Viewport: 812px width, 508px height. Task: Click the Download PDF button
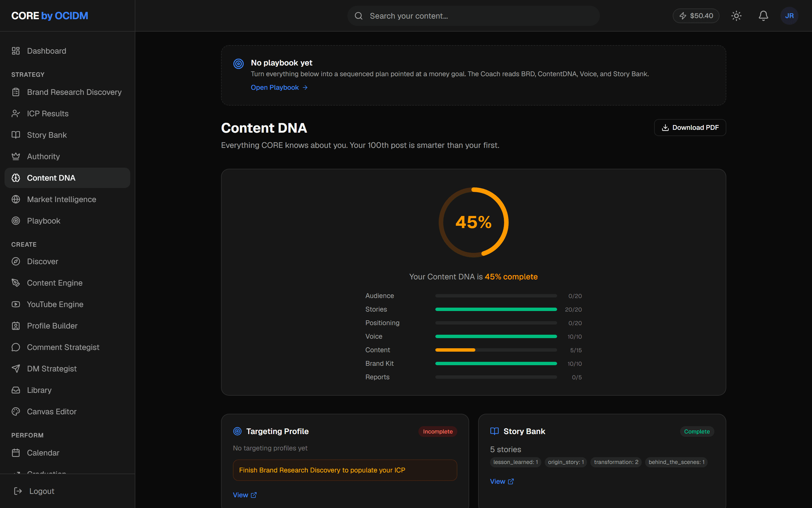[x=690, y=128]
